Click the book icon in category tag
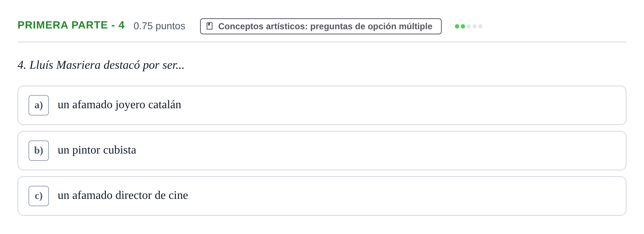 (210, 26)
